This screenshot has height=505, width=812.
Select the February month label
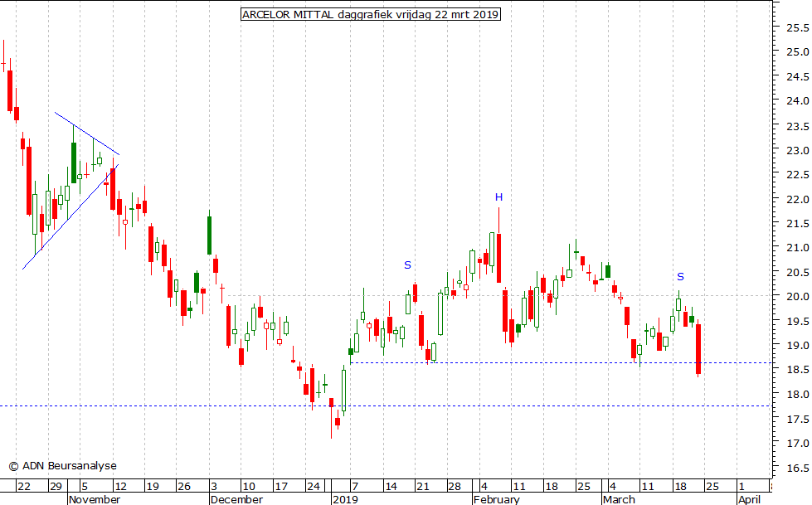coord(497,499)
